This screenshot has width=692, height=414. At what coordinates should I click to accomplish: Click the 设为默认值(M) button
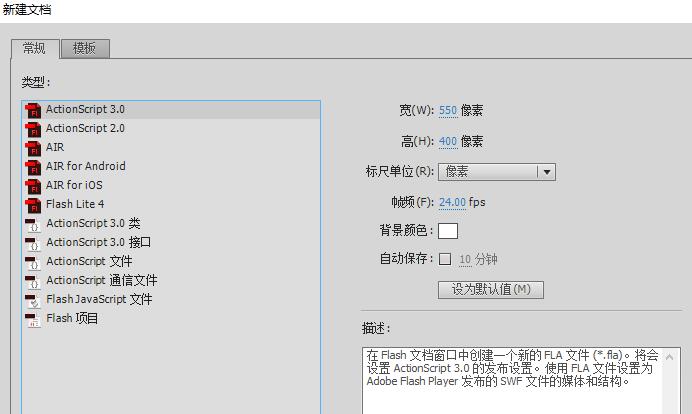pos(490,290)
